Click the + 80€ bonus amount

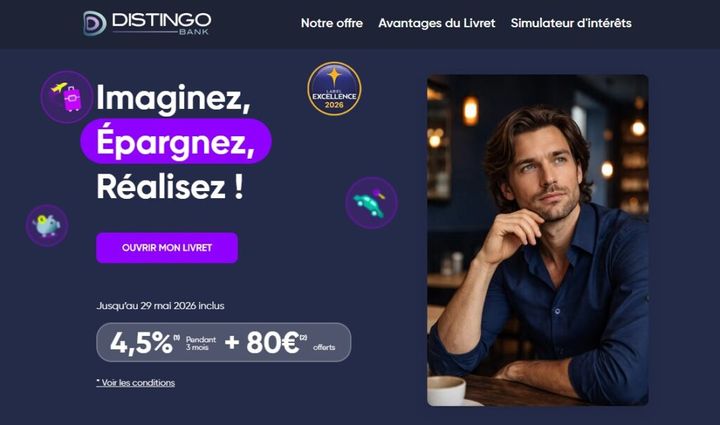pos(262,342)
